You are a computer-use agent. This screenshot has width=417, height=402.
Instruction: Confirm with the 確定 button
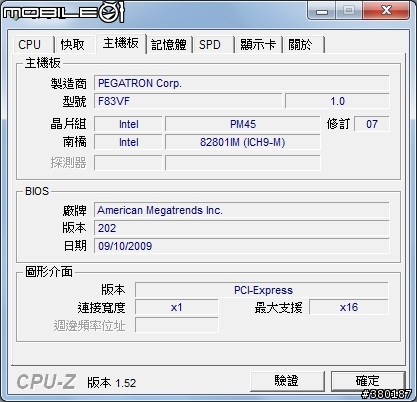click(368, 381)
